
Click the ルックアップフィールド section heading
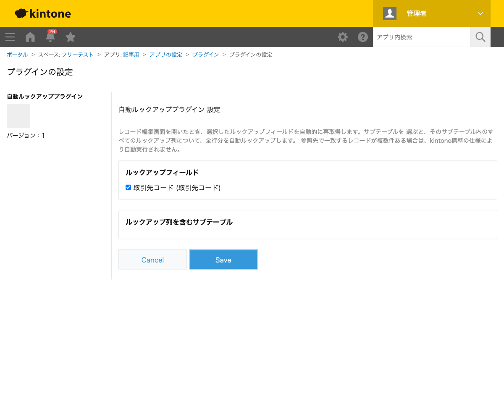(x=162, y=172)
